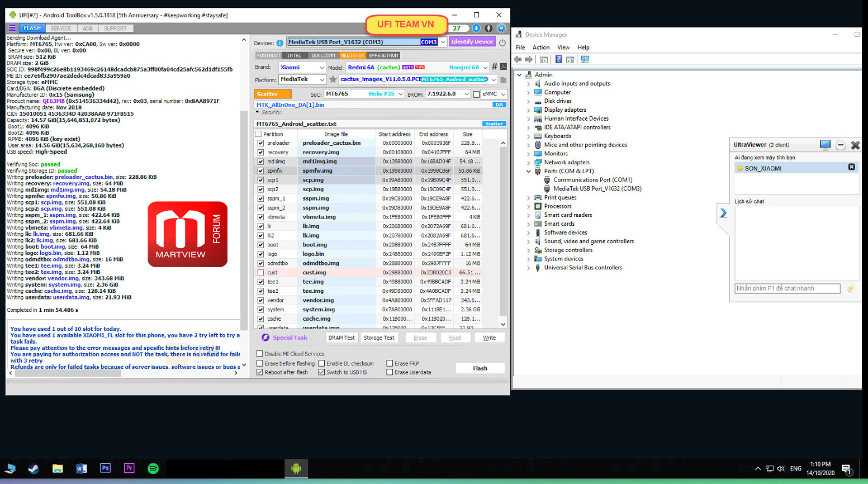Click Forward arrow in Device Manager toolbar
The width and height of the screenshot is (868, 484).
click(529, 59)
